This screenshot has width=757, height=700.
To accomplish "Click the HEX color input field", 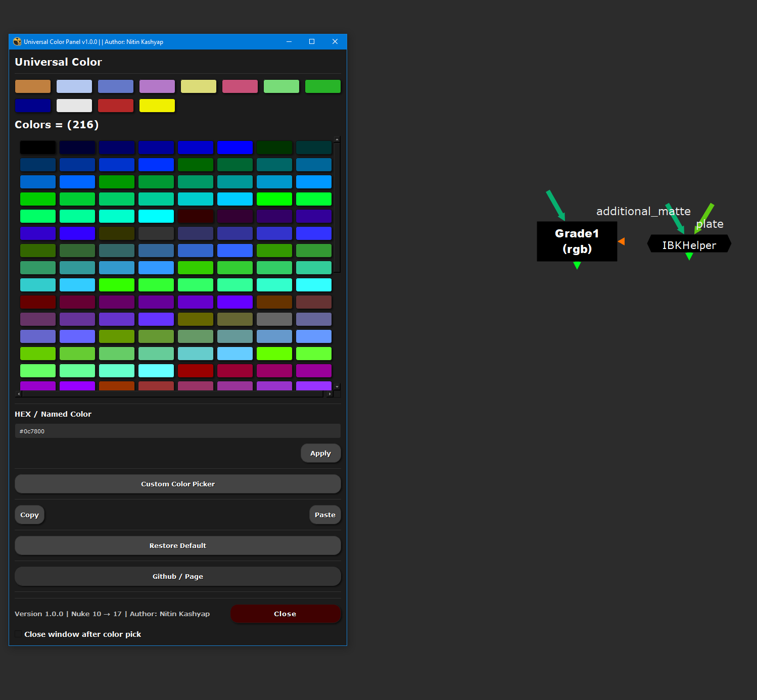I will tap(178, 431).
